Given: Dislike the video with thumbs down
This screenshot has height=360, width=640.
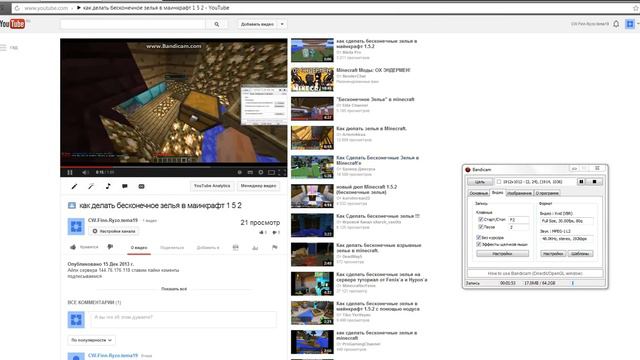Looking at the screenshot, I should click(x=110, y=247).
